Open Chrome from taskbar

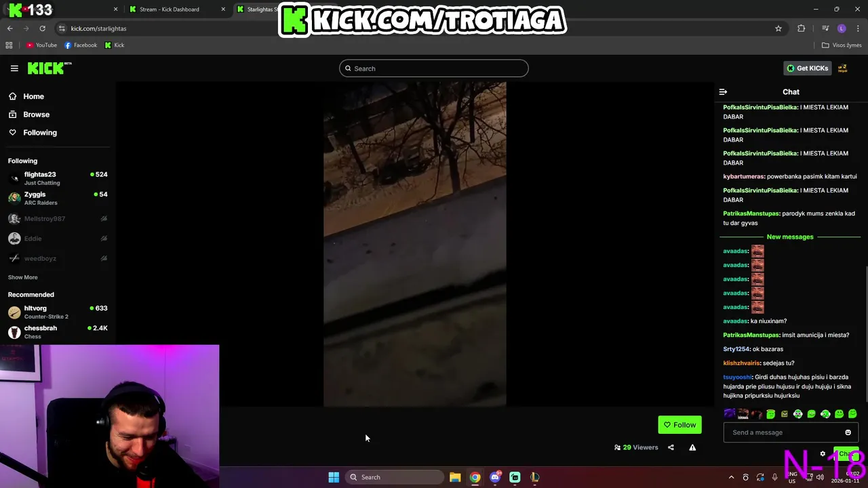click(475, 477)
